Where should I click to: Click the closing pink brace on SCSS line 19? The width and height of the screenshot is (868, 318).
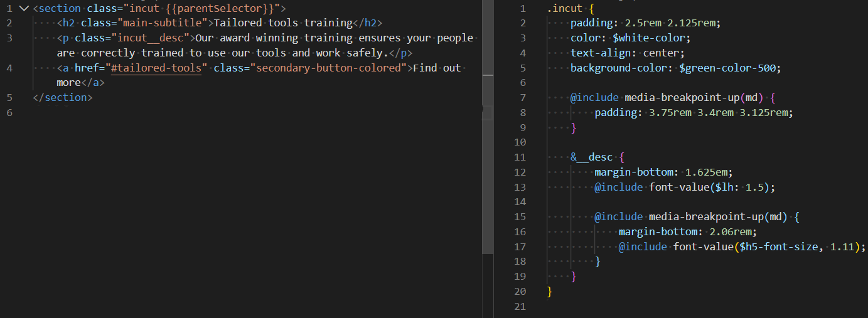[x=573, y=276]
